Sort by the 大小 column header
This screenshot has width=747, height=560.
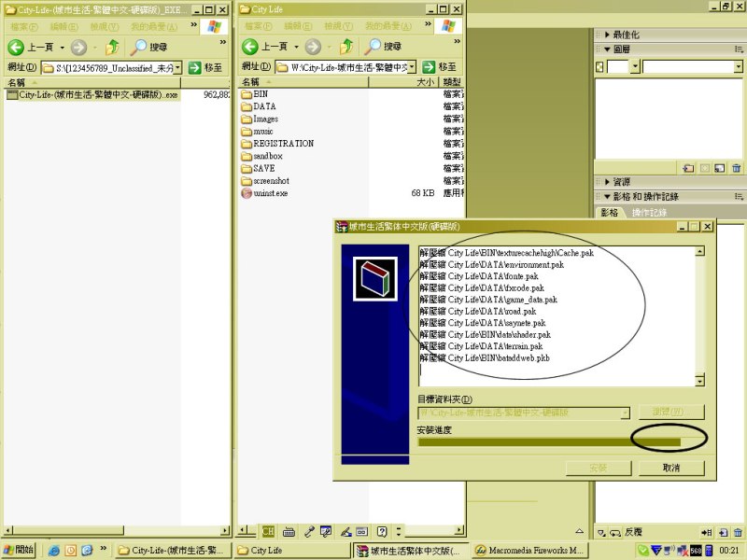point(403,82)
